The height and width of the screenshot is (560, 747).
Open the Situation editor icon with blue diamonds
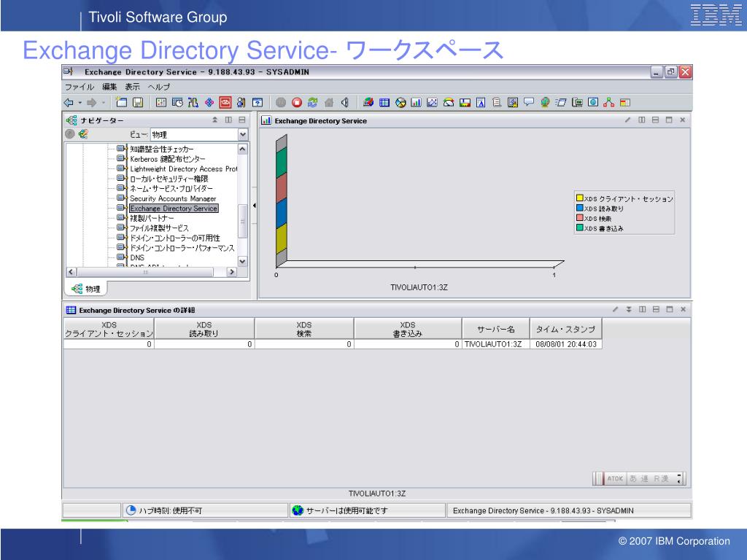tap(209, 102)
